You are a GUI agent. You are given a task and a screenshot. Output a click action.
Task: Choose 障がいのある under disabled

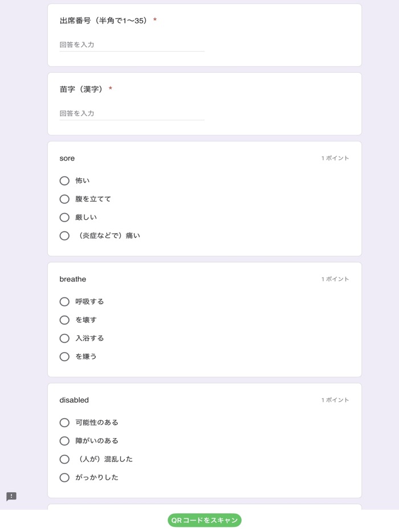[64, 440]
